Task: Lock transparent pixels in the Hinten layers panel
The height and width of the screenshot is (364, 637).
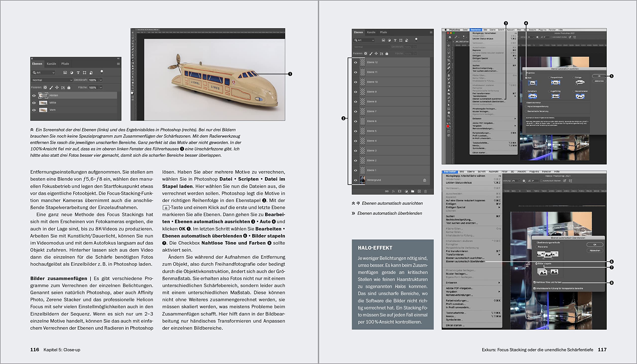Action: pyautogui.click(x=45, y=88)
